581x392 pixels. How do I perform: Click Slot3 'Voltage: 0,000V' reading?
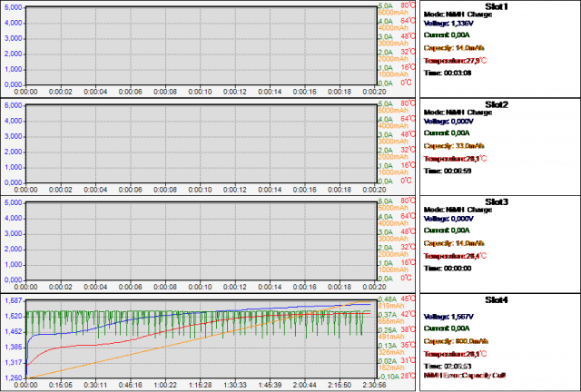[x=448, y=219]
